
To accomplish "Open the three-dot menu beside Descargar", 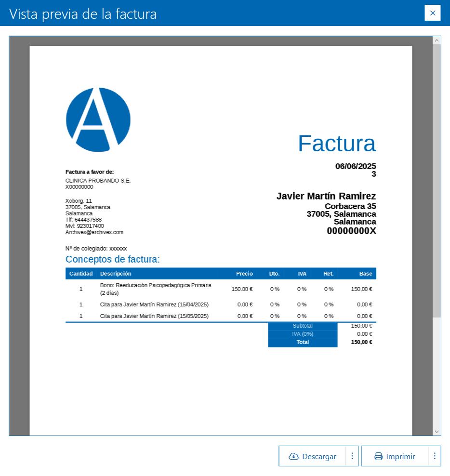I will (x=352, y=456).
